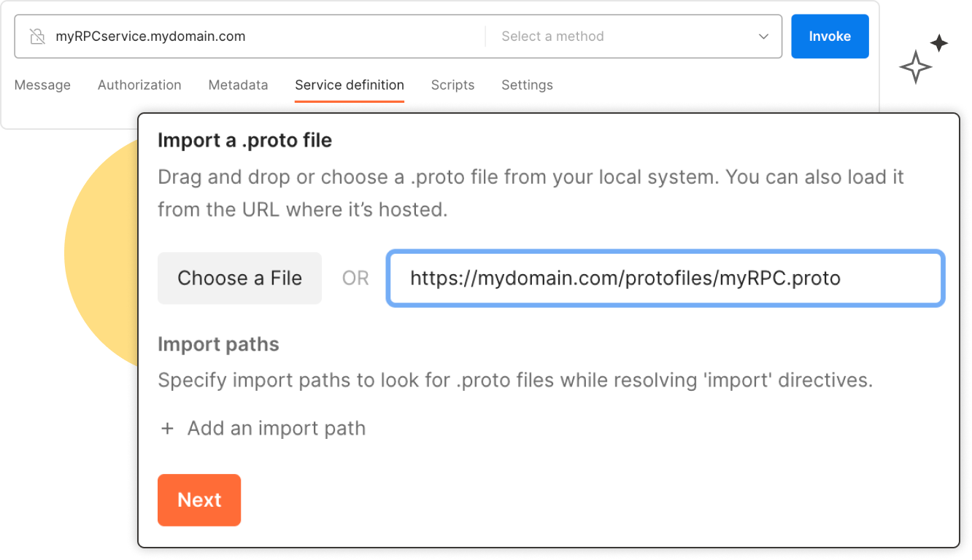Image resolution: width=972 pixels, height=560 pixels.
Task: Click the insecure connection icon in the address bar
Action: [36, 36]
